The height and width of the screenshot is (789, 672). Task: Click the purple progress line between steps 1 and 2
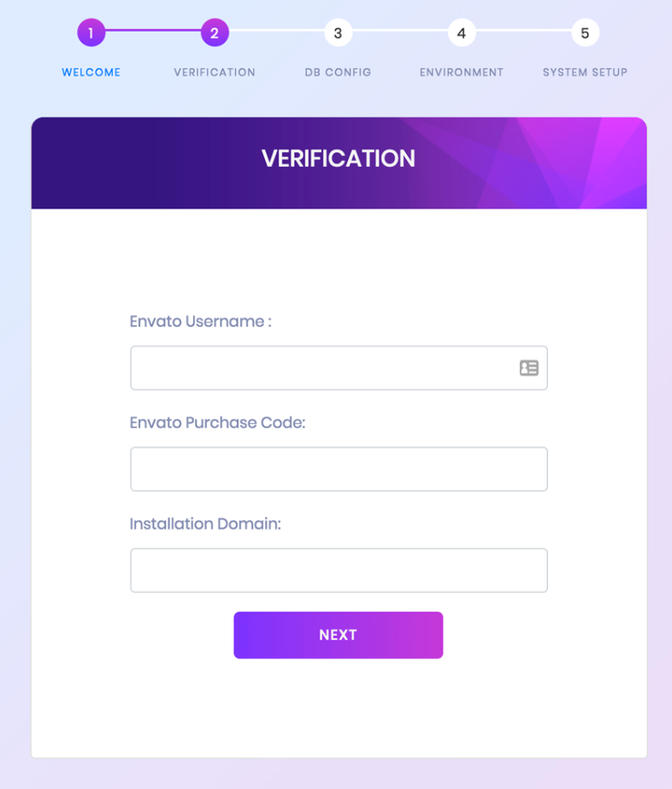(152, 31)
